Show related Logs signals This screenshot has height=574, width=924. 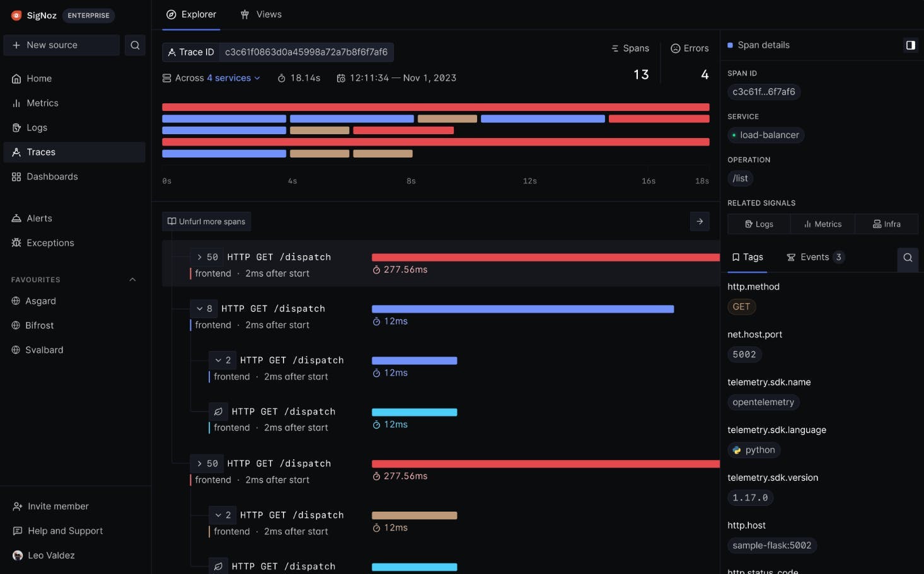coord(759,224)
